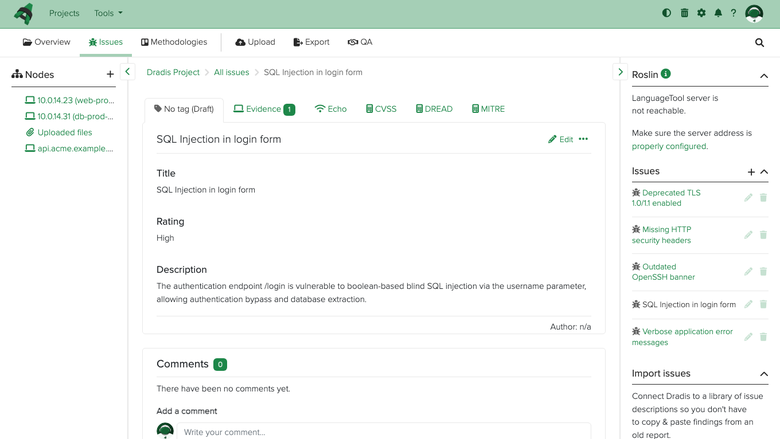Screen dimensions: 780x439
Task: Open the CVSS tab
Action: click(381, 109)
